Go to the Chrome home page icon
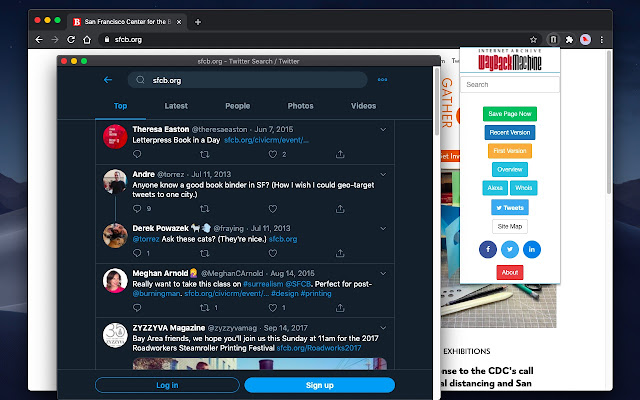The height and width of the screenshot is (400, 640). tap(87, 40)
